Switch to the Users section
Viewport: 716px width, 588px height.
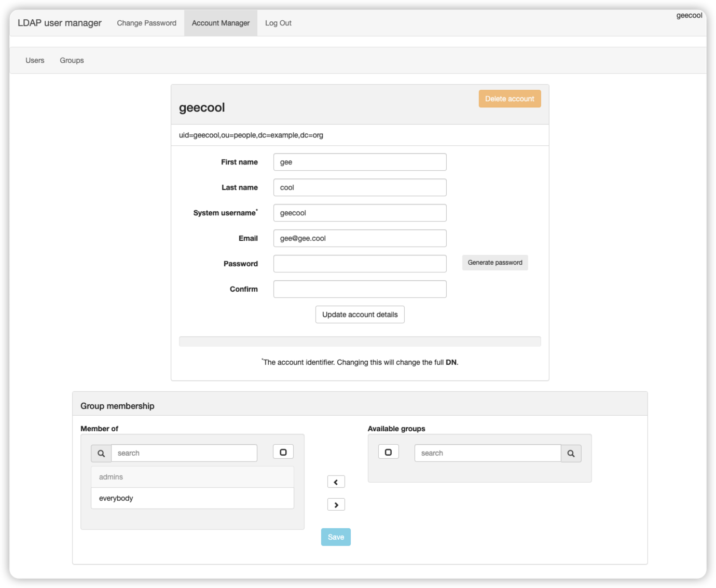point(35,60)
